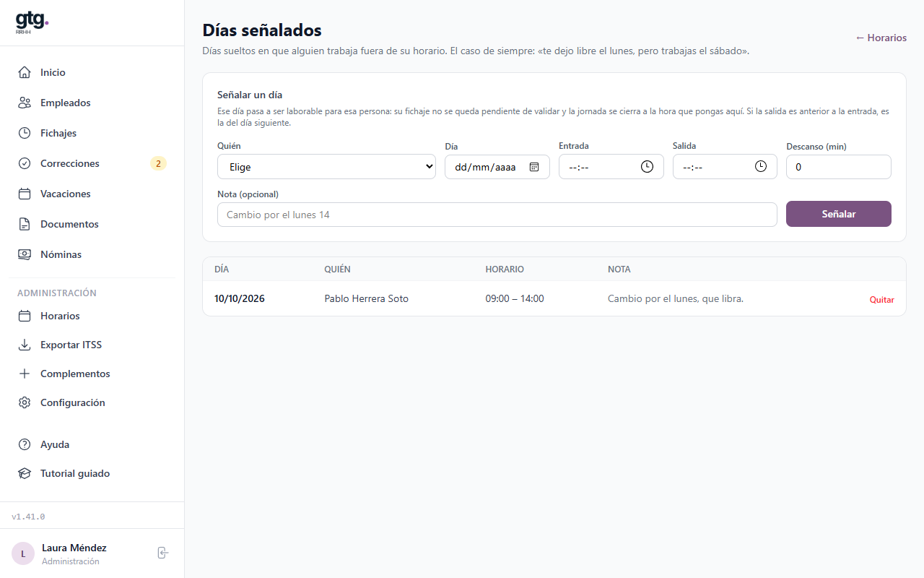The height and width of the screenshot is (578, 924).
Task: Click the Documentos file icon
Action: pos(25,224)
